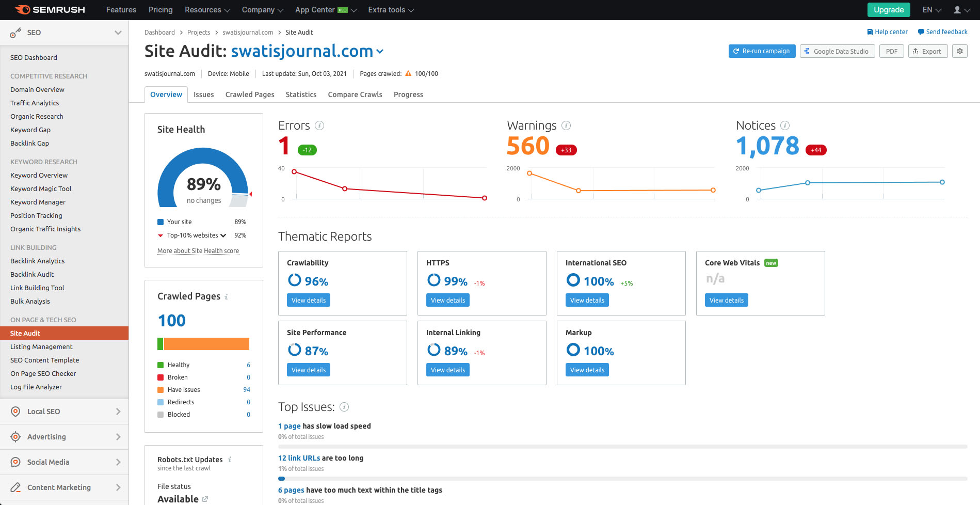This screenshot has width=980, height=505.
Task: Switch to the Issues tab
Action: pos(204,94)
